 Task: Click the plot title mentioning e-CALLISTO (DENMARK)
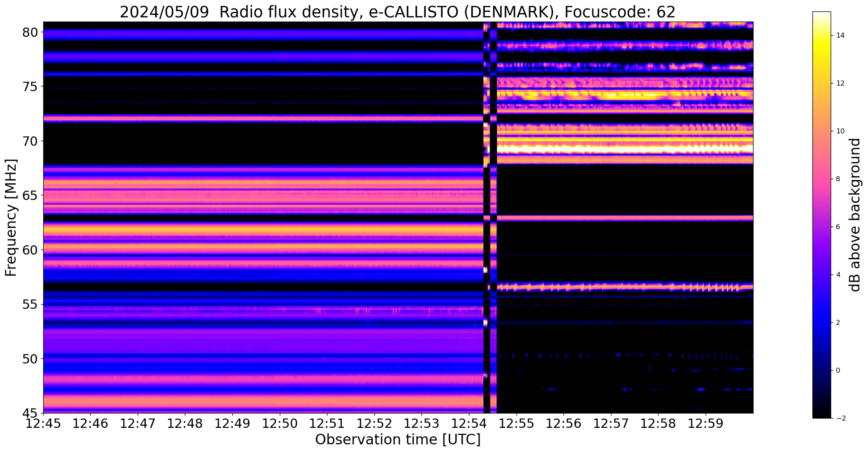click(397, 12)
